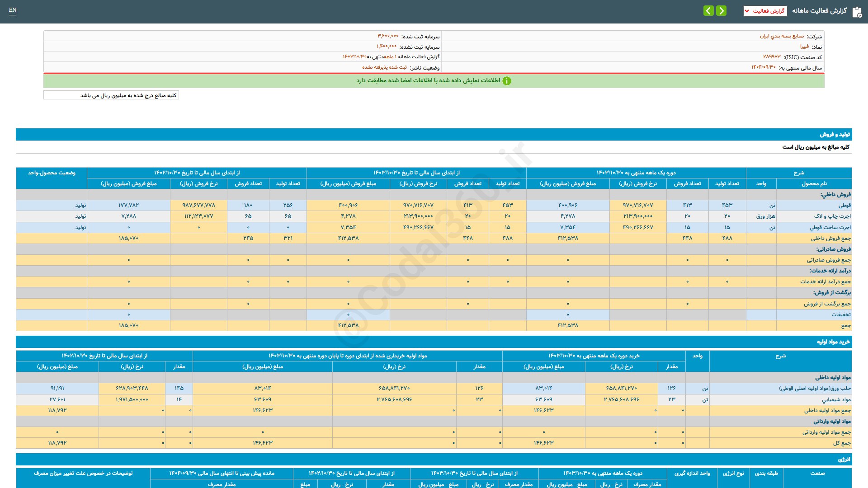Click the million rial amounts note box
The image size is (868, 488).
[111, 95]
